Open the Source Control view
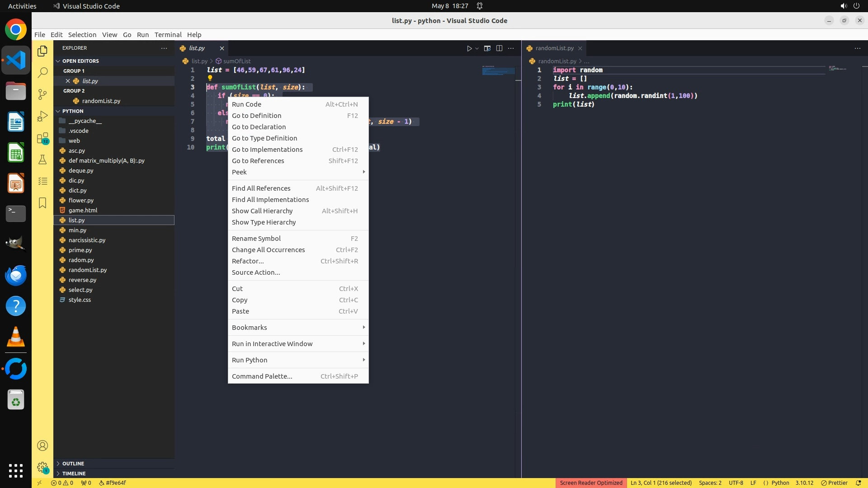 coord(42,94)
